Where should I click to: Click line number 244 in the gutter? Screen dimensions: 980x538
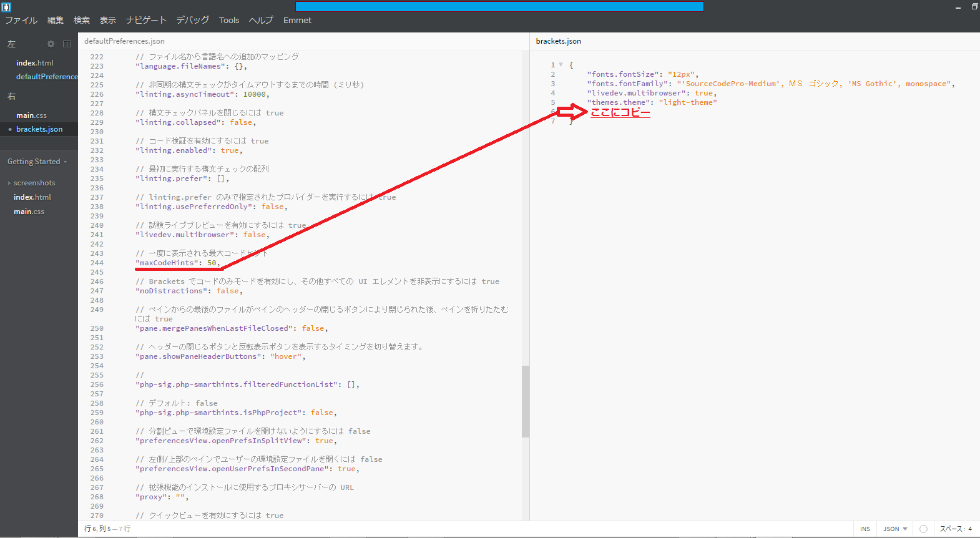pos(97,263)
